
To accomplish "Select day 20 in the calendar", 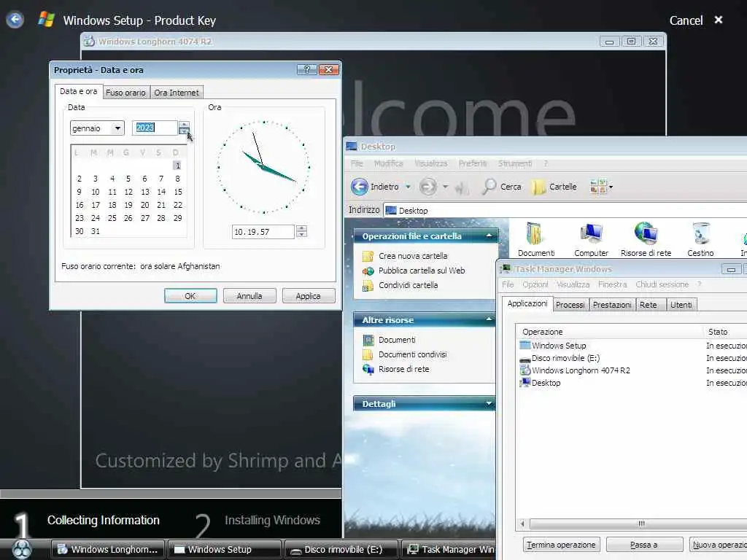I will point(145,205).
